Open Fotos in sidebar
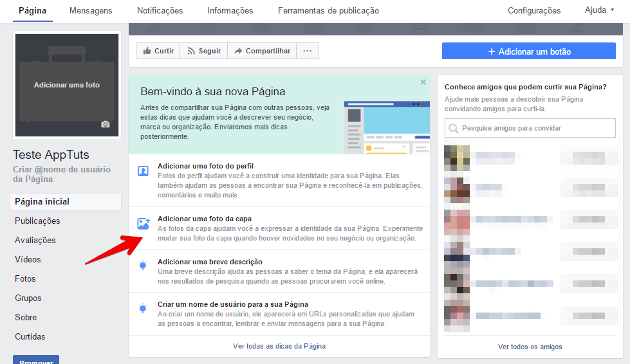 [x=25, y=278]
